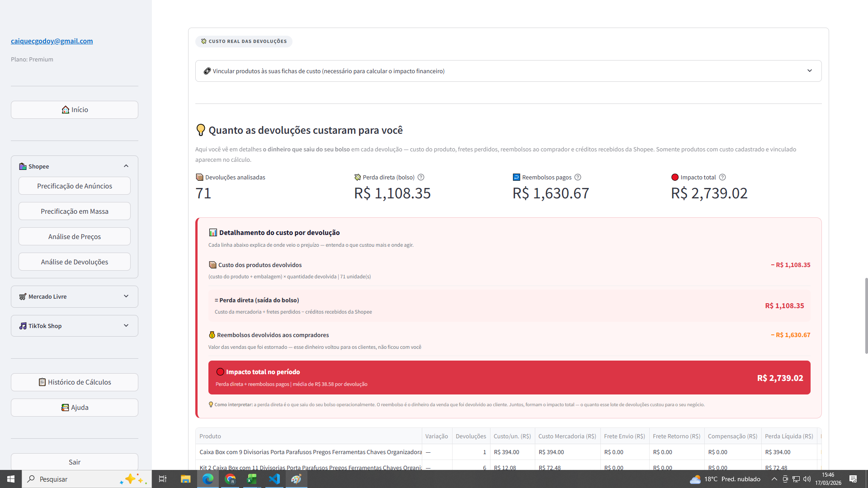Collapse the Shopee sidebar section

(126, 166)
